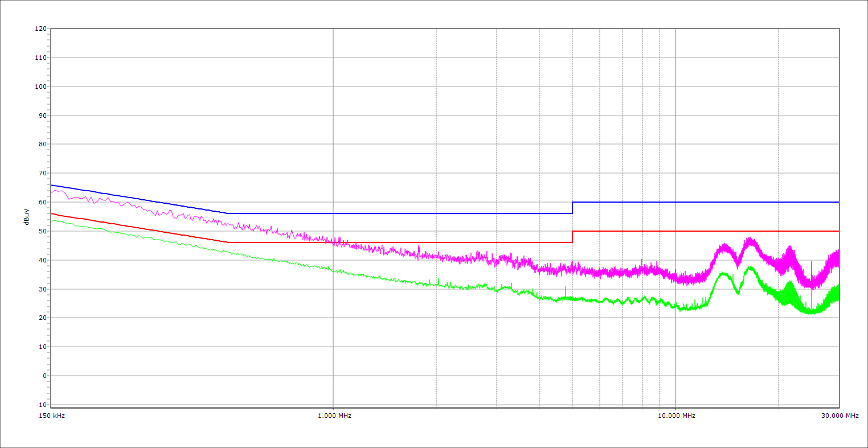Click the -10 y-axis value label
868x448 pixels.
pos(40,405)
